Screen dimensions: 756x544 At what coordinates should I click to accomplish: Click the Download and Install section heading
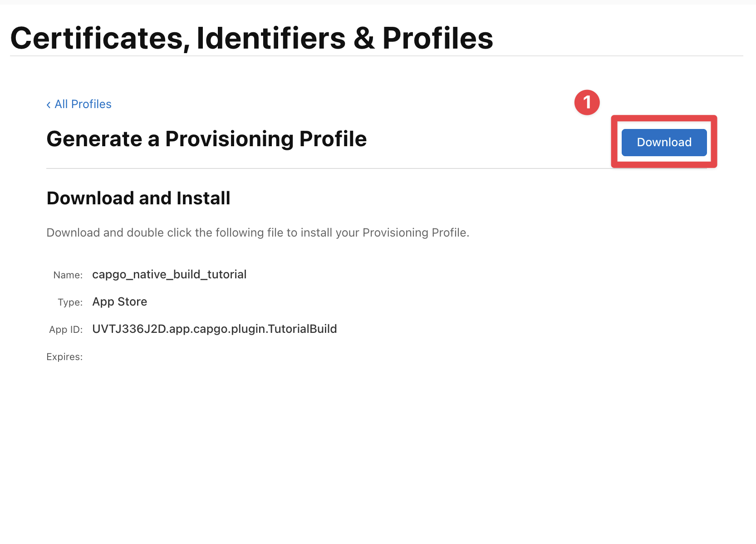tap(138, 198)
